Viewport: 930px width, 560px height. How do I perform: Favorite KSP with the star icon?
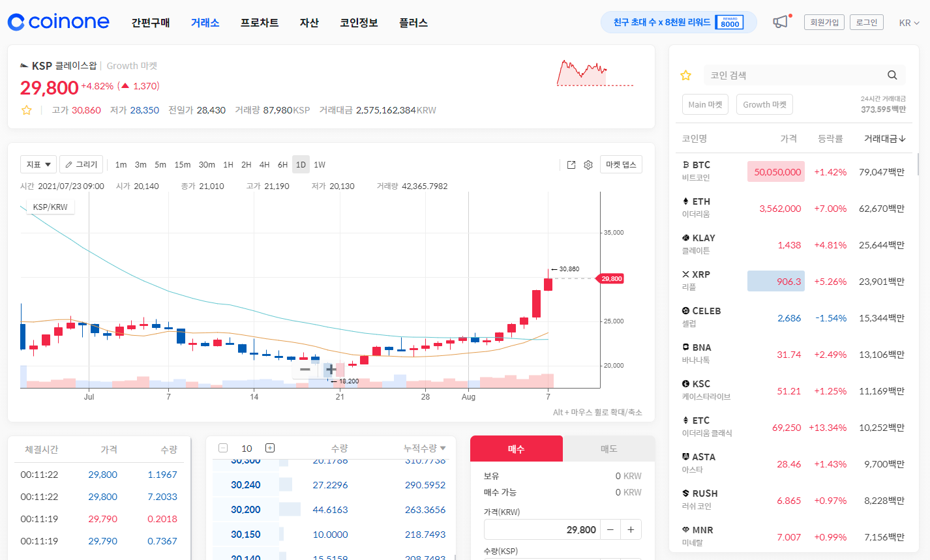coord(27,110)
